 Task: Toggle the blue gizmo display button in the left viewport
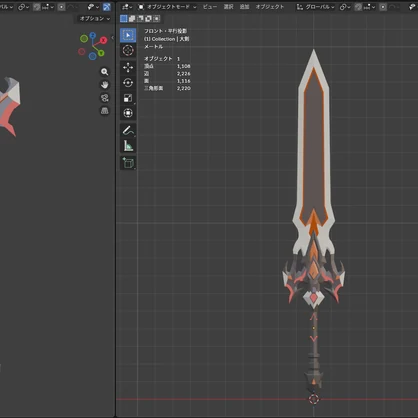point(107,7)
